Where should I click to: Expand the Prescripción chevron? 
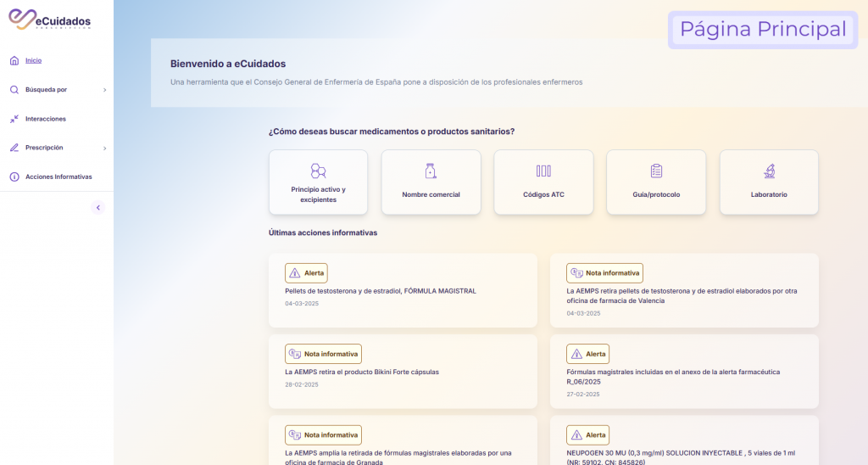pos(104,148)
